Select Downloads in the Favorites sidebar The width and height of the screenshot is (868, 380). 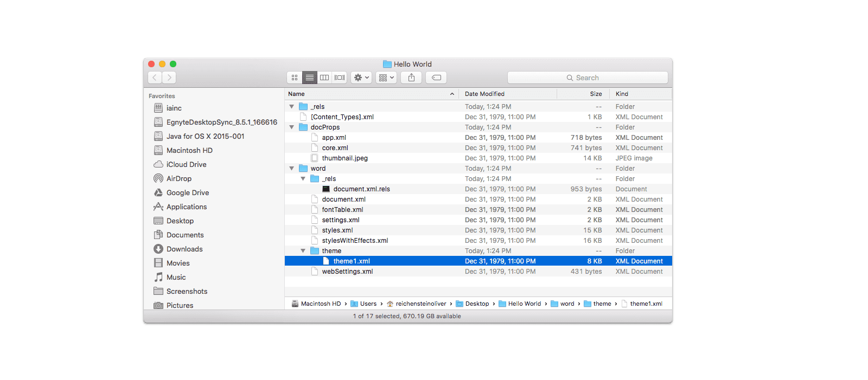tap(184, 249)
